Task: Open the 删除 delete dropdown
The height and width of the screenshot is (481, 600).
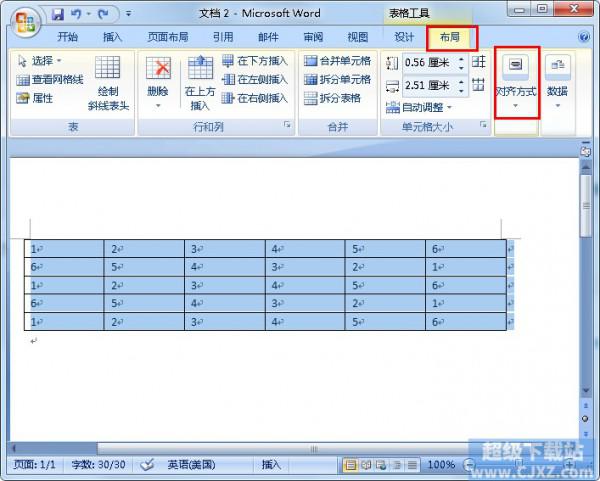Action: pos(158,83)
